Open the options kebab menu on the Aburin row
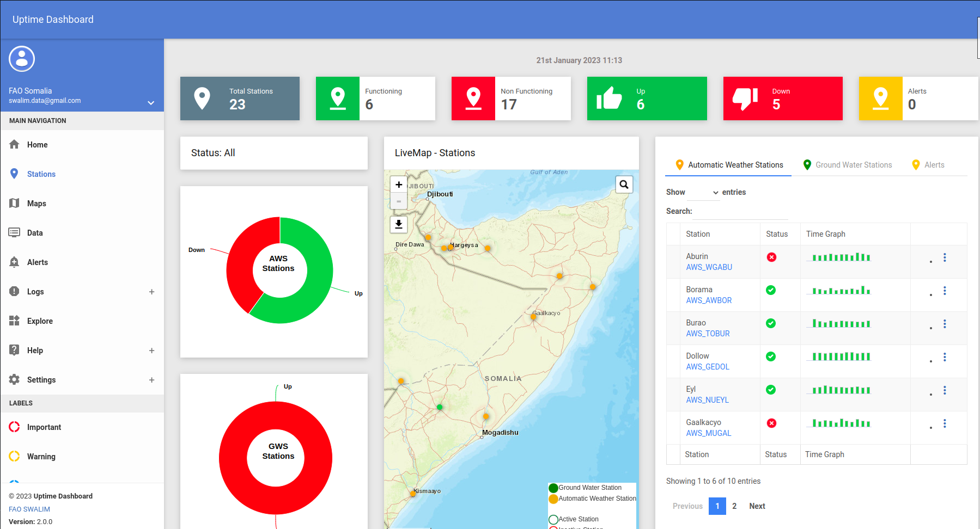Viewport: 980px width, 529px height. point(945,257)
